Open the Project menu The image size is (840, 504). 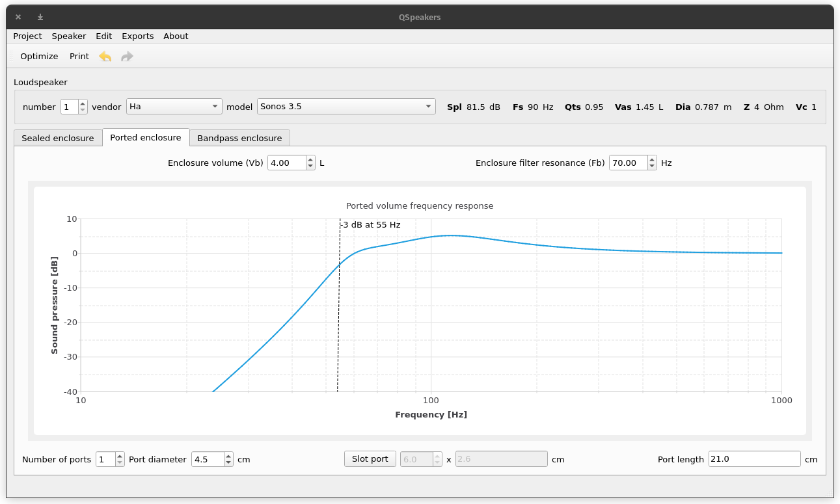pyautogui.click(x=27, y=36)
